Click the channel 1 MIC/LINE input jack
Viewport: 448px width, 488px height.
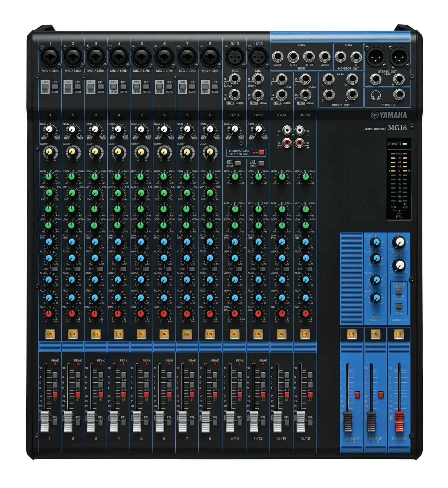click(x=50, y=57)
